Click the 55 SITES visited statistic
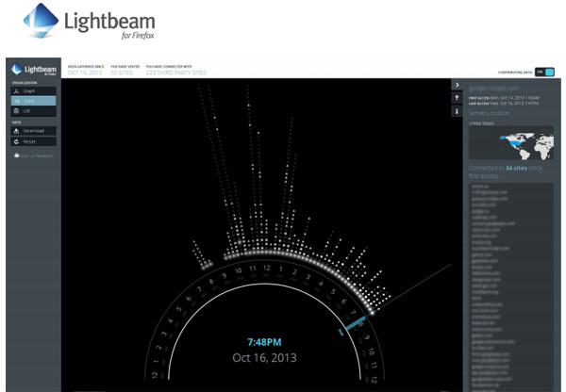Image resolution: width=566 pixels, height=392 pixels. (122, 73)
